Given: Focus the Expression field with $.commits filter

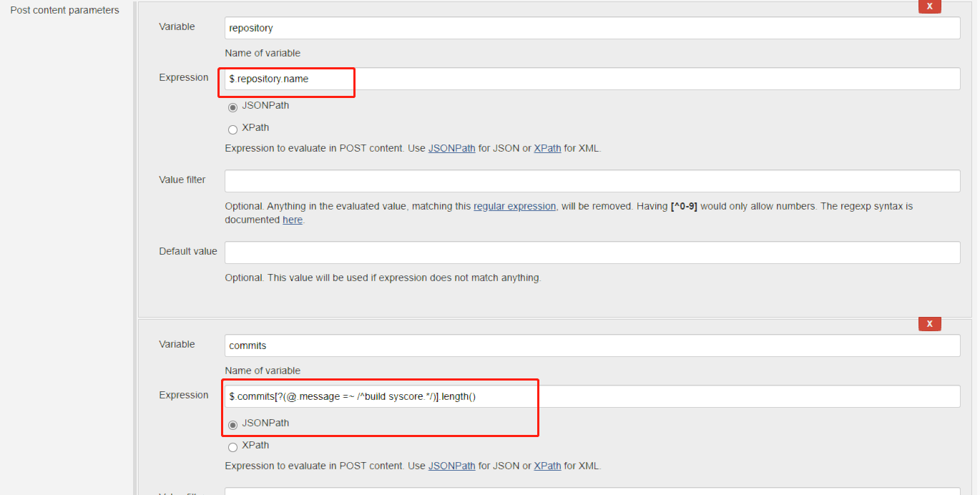Looking at the screenshot, I should [x=592, y=396].
